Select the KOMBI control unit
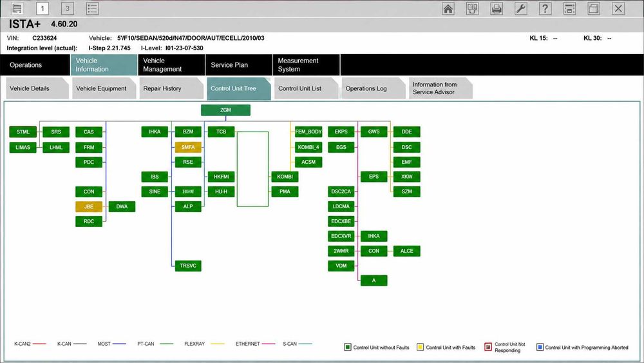 click(285, 177)
